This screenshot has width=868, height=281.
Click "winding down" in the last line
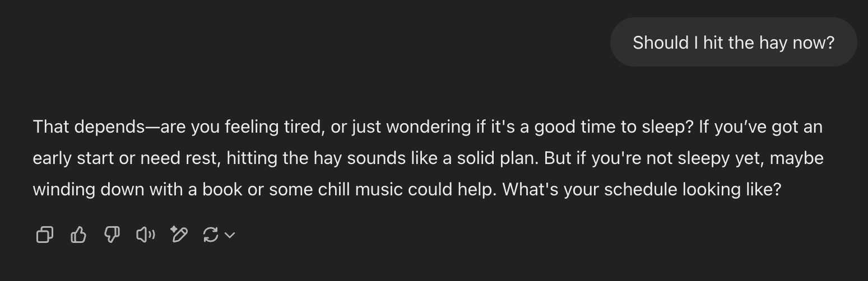pyautogui.click(x=89, y=190)
